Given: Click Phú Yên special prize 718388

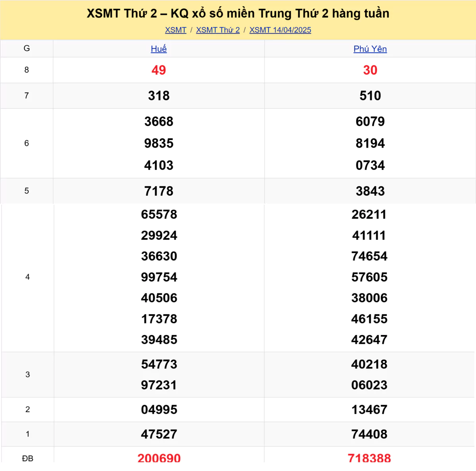Looking at the screenshot, I should click(369, 458).
